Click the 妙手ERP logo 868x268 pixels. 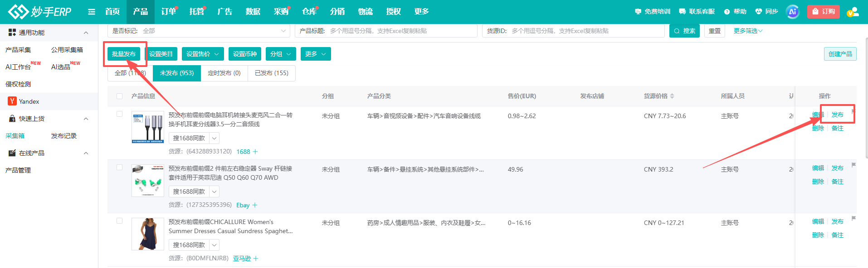40,12
